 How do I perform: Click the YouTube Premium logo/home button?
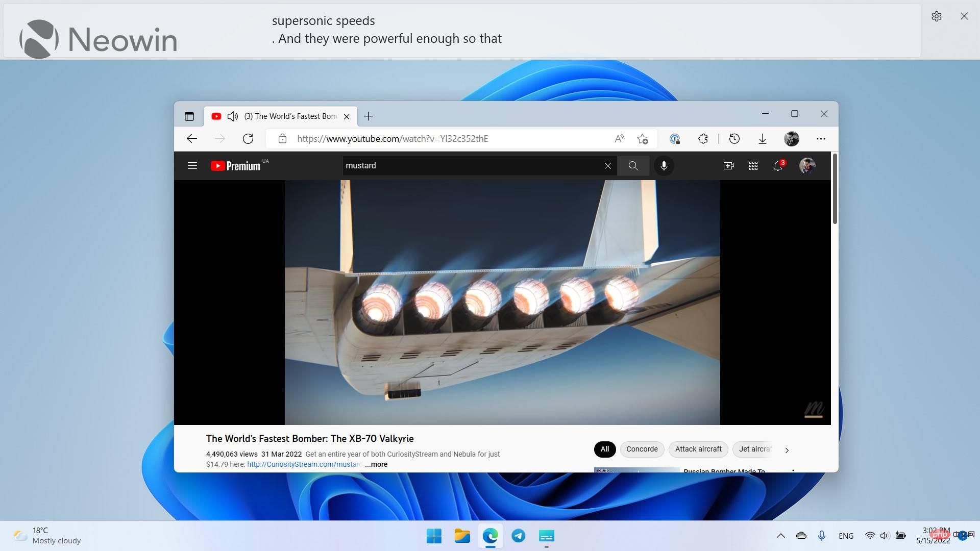236,165
